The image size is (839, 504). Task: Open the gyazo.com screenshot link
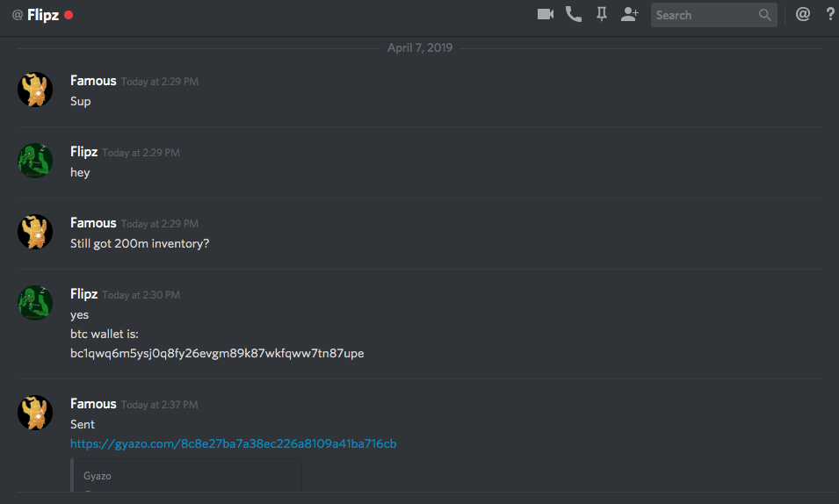pyautogui.click(x=234, y=443)
